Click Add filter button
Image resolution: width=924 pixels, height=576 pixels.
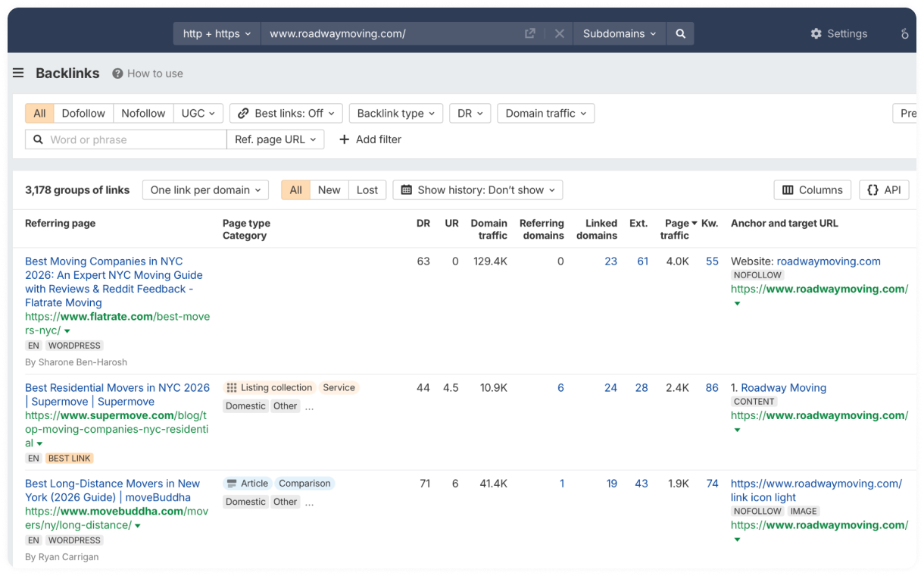[370, 139]
